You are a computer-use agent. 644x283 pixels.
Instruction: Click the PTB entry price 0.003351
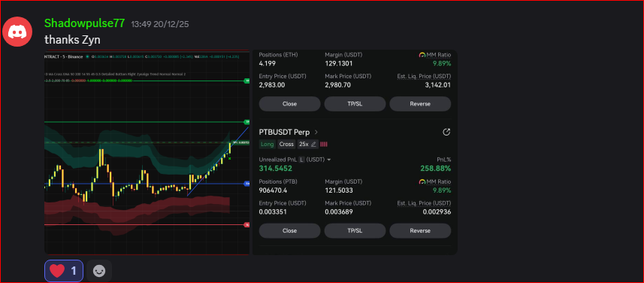[273, 212]
